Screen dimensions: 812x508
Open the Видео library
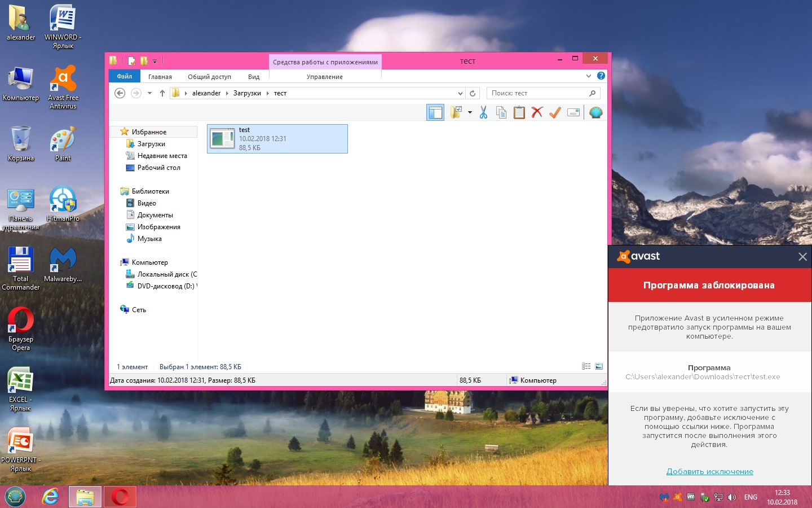pyautogui.click(x=147, y=203)
